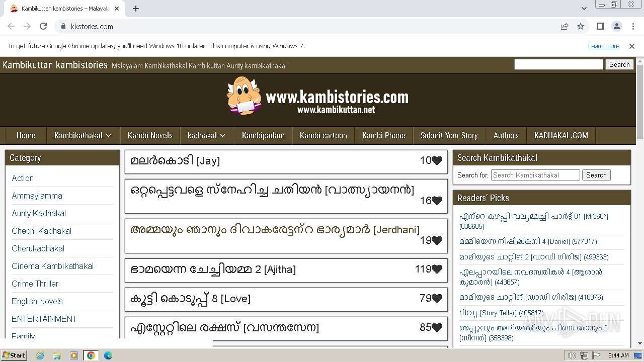Click heart icon beside count 85
Viewport: 644px width, 362px height.
437,328
